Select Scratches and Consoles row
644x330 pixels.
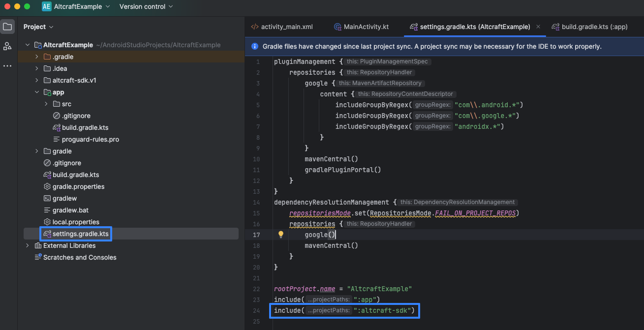coord(131,257)
